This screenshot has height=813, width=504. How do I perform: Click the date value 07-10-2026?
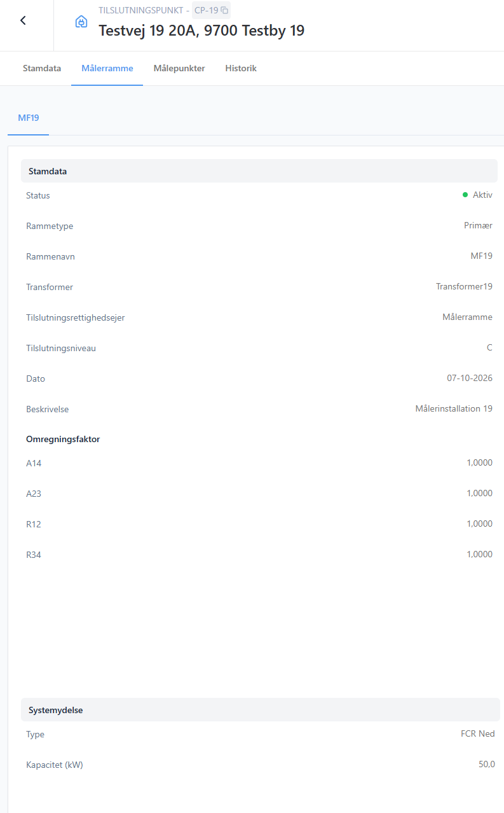(470, 379)
